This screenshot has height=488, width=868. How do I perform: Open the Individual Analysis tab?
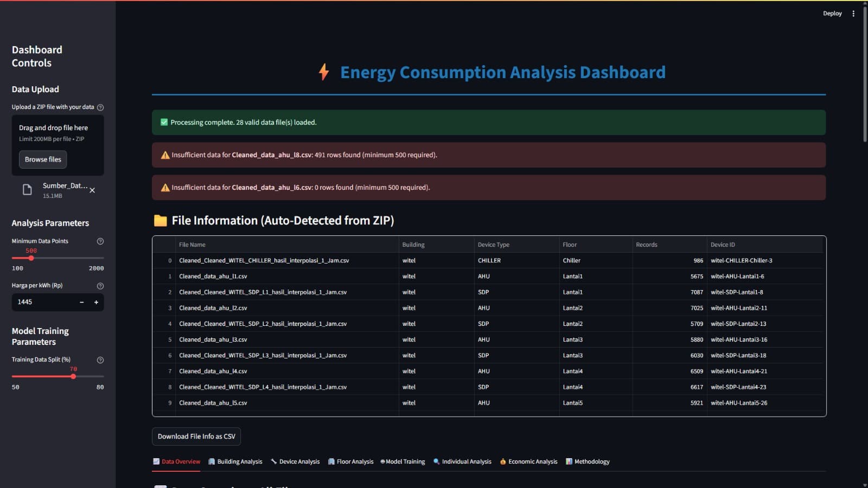(462, 462)
